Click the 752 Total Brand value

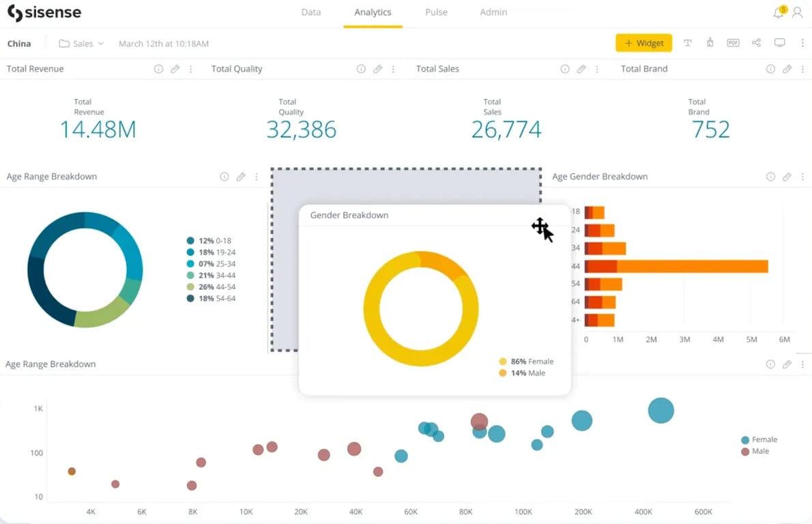(710, 130)
